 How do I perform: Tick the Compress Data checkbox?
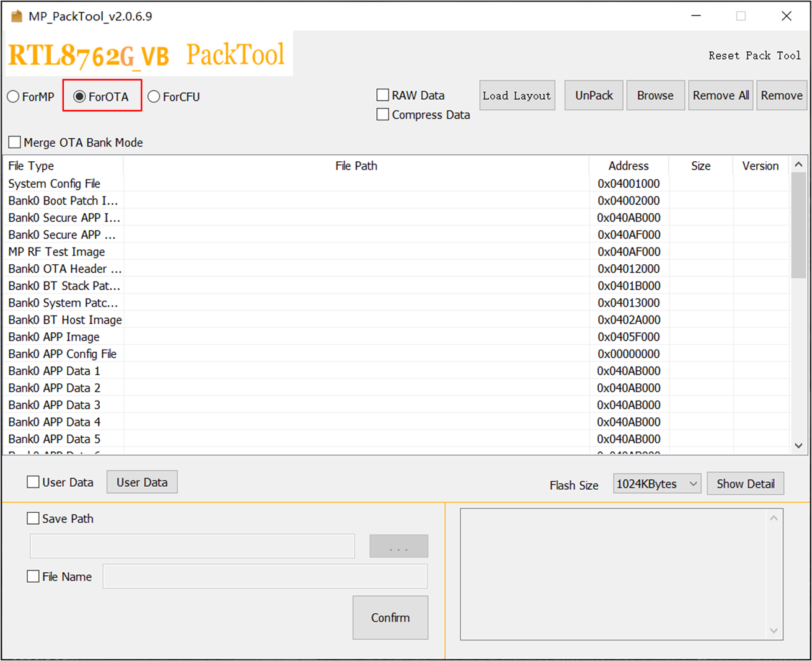(383, 115)
